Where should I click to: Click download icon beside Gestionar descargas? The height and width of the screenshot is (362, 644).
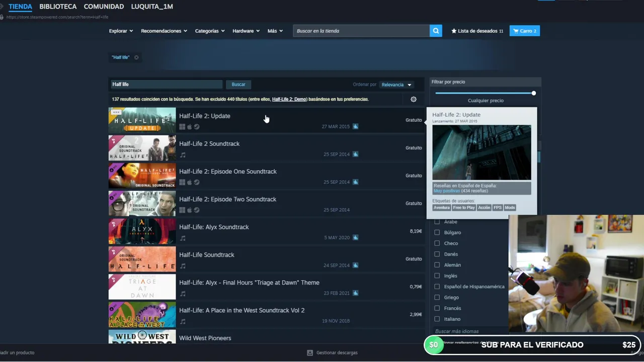[310, 352]
